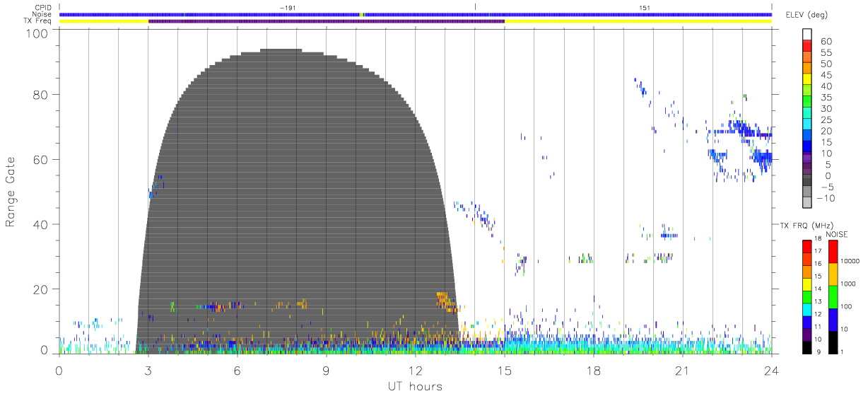Click the 17 label on TX FRQ colorbar

[x=818, y=251]
